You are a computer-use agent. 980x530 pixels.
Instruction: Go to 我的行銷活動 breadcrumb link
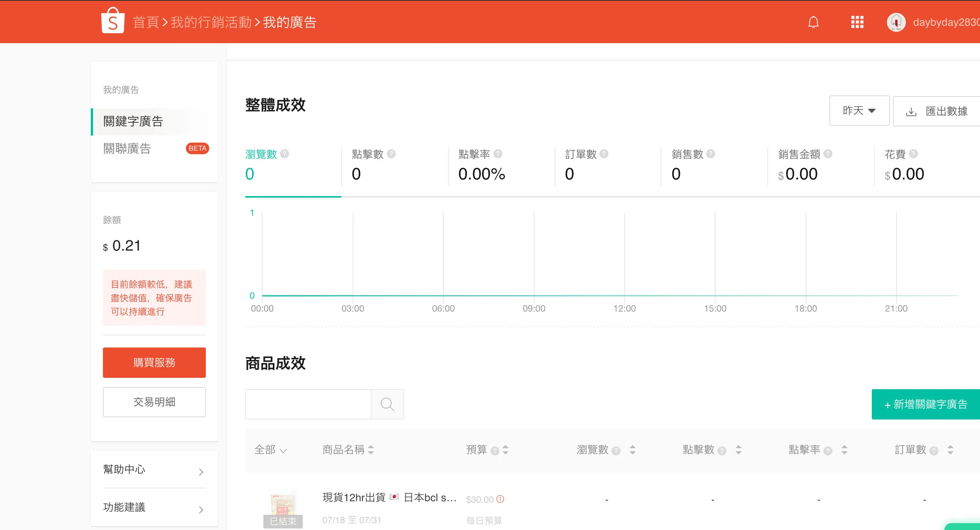click(211, 22)
